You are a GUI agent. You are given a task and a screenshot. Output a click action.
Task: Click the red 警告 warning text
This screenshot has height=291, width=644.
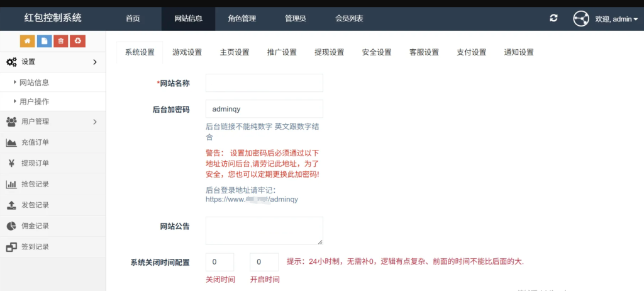pos(262,164)
